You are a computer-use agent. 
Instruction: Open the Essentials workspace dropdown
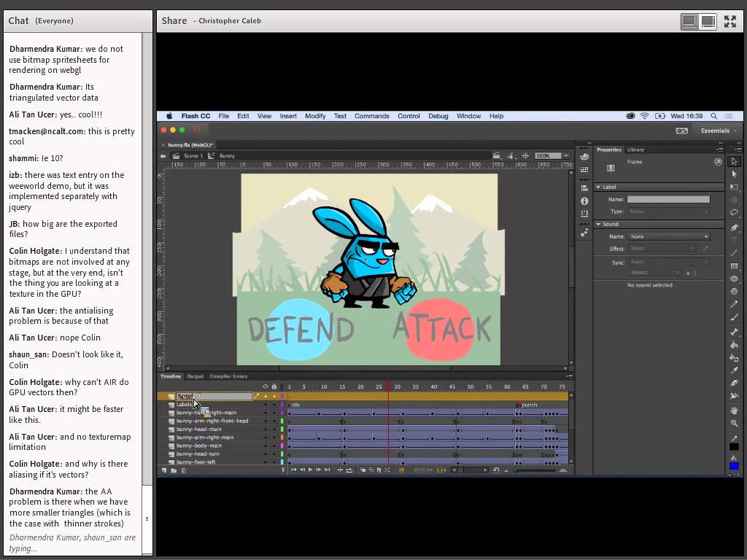pos(718,131)
